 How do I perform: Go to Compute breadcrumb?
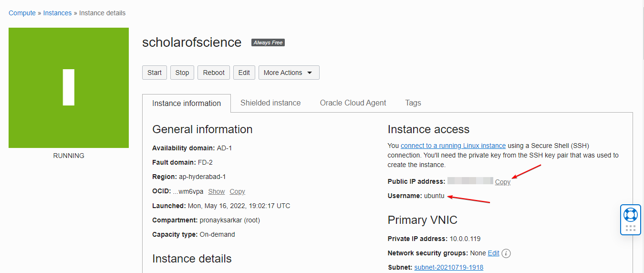tap(22, 13)
